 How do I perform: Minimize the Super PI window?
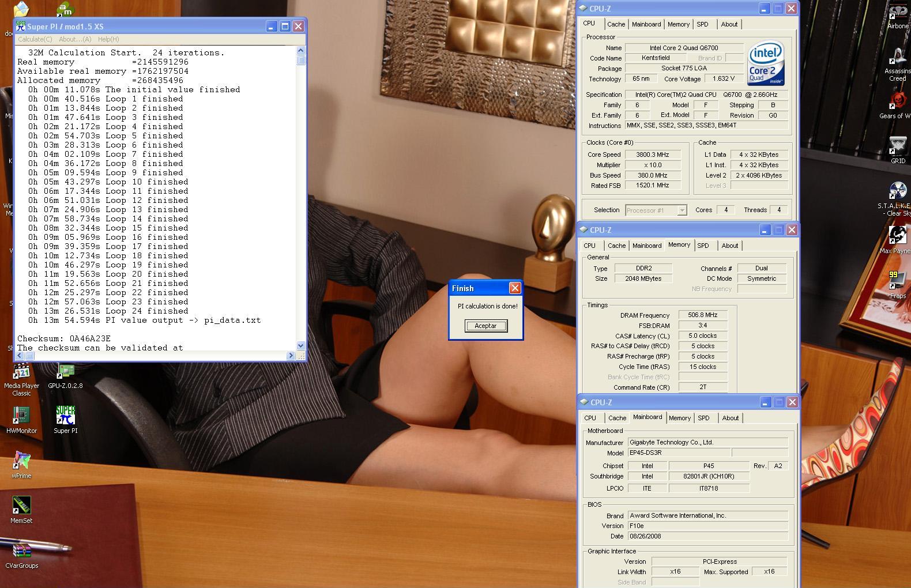[271, 27]
